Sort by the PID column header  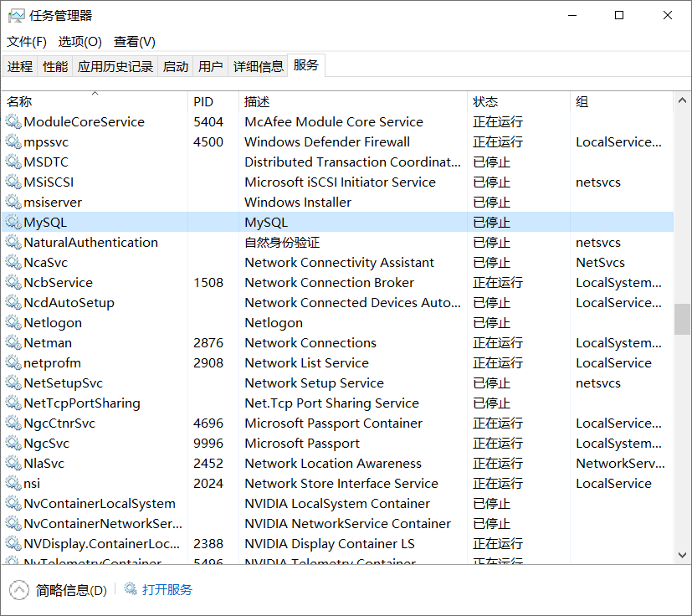click(213, 101)
